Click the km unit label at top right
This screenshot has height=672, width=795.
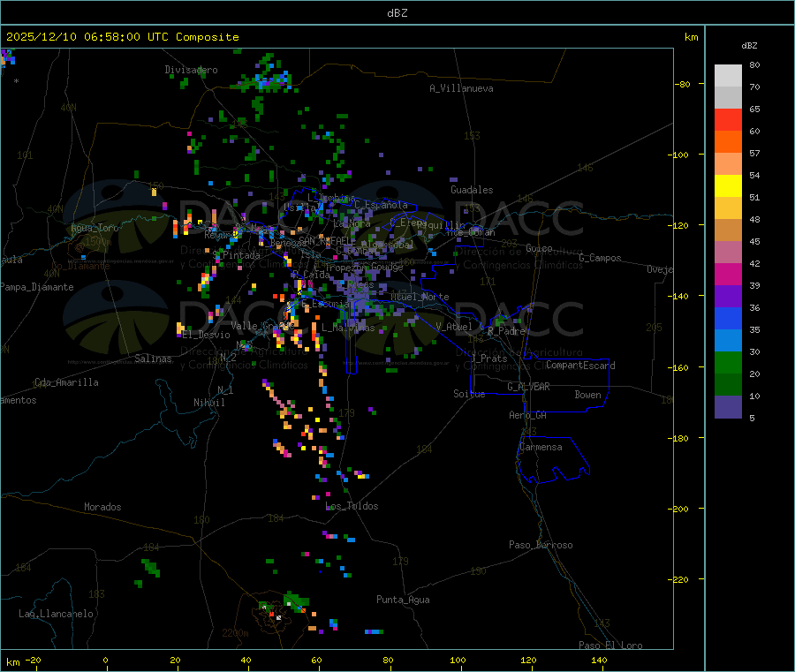coord(691,37)
